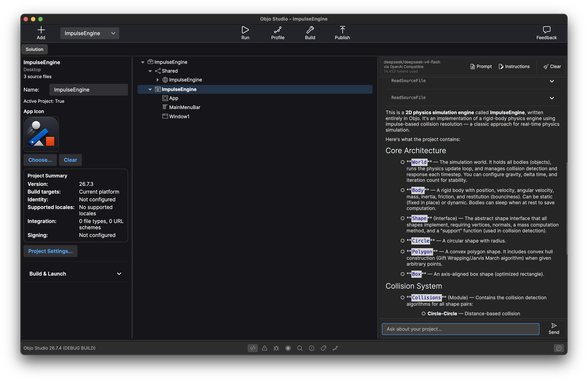Click the Body code term
Image resolution: width=588 pixels, height=382 pixels.
point(417,190)
